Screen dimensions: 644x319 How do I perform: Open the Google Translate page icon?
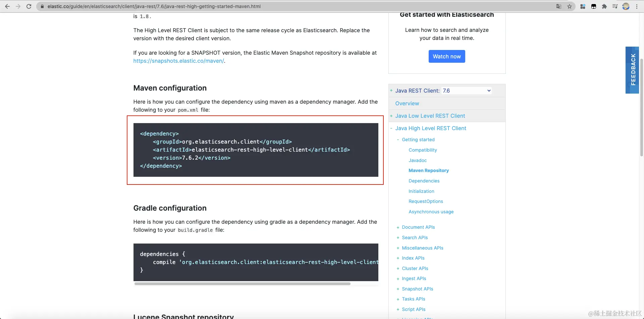tap(559, 6)
